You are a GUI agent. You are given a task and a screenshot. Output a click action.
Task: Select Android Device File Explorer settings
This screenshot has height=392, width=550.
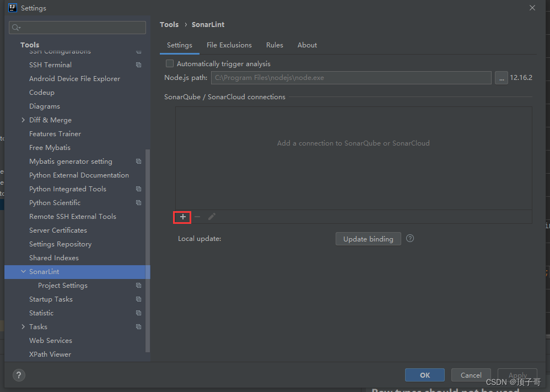(x=75, y=79)
